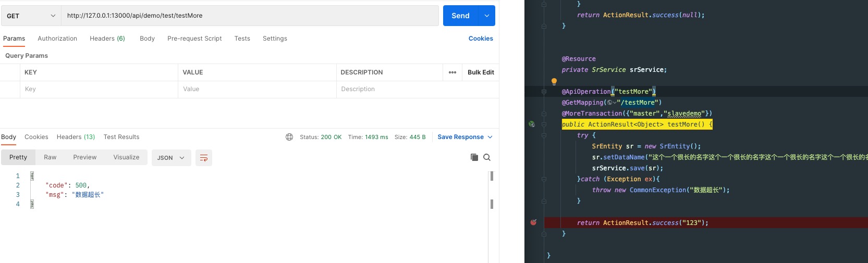Expand the Send button arrow options
The image size is (868, 263).
486,16
